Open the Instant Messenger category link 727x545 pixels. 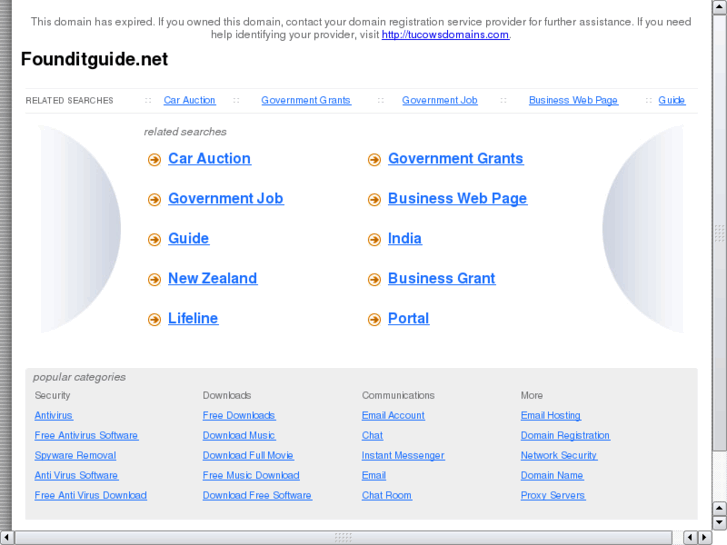(403, 456)
